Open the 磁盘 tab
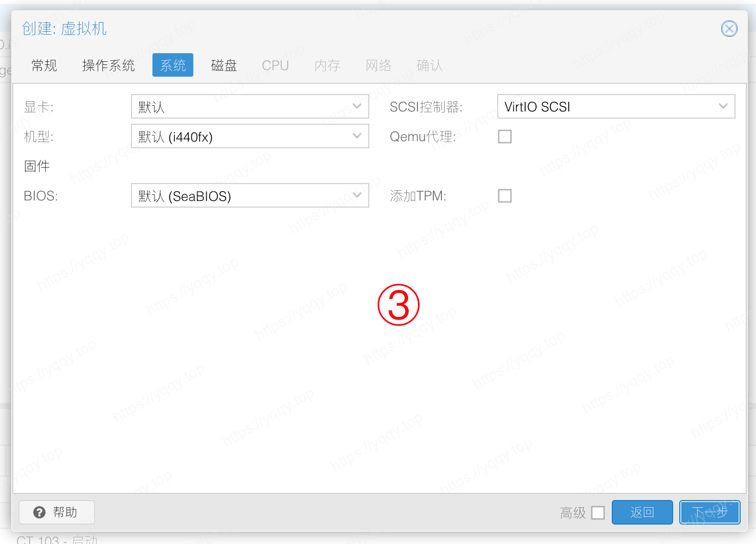 click(x=224, y=65)
